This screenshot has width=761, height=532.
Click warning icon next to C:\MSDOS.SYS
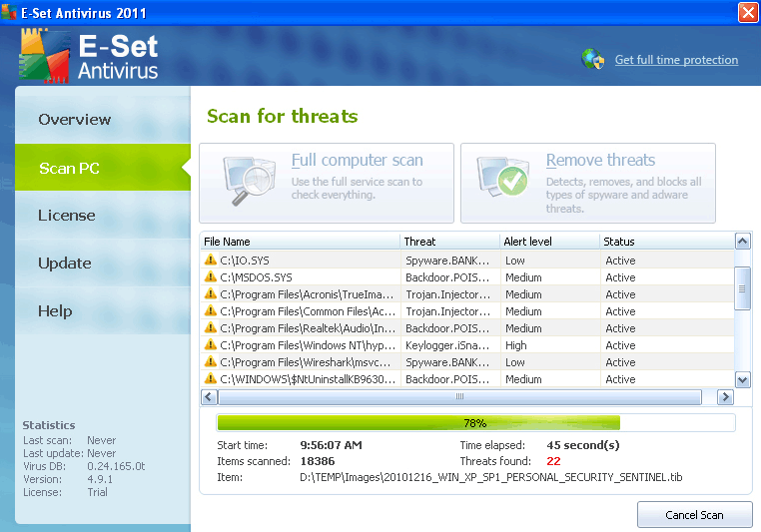(x=210, y=277)
